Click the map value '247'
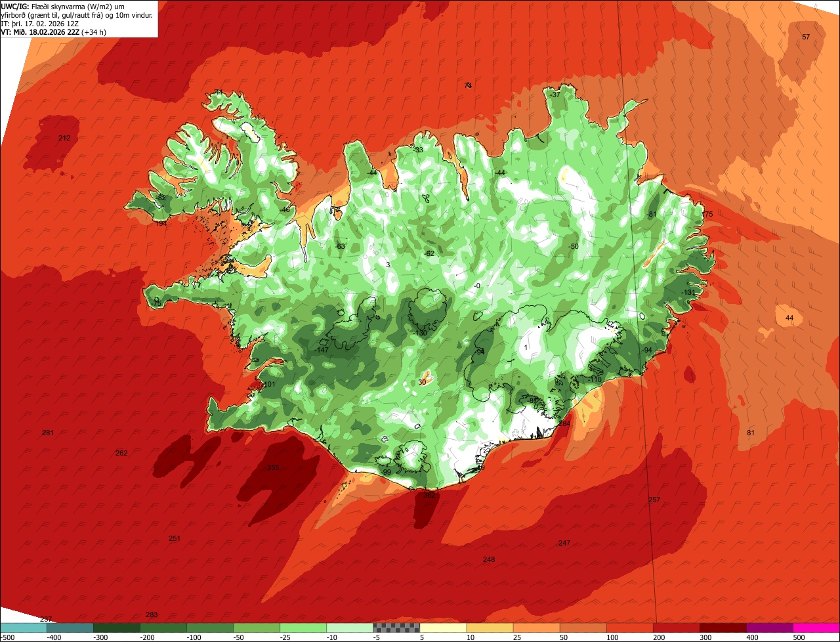Image resolution: width=840 pixels, height=642 pixels. click(564, 543)
